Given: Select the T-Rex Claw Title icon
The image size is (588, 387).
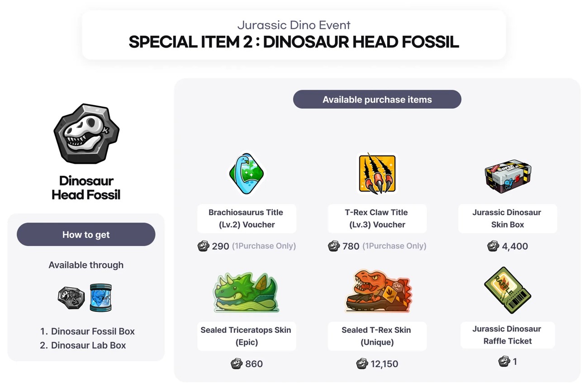Looking at the screenshot, I should point(377,174).
